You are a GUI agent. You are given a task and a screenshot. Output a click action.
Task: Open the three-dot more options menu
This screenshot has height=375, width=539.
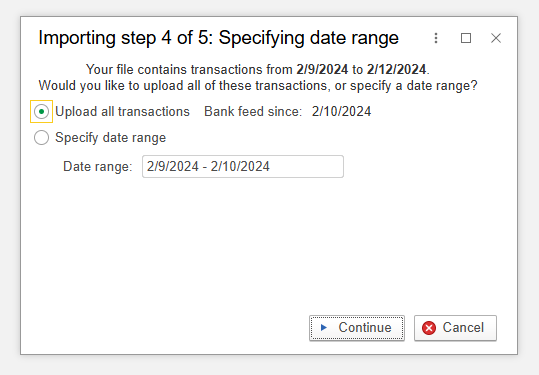(436, 38)
